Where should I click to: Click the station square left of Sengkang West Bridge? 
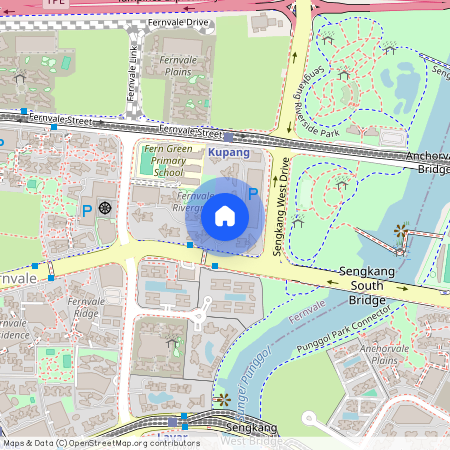pyautogui.click(x=173, y=422)
